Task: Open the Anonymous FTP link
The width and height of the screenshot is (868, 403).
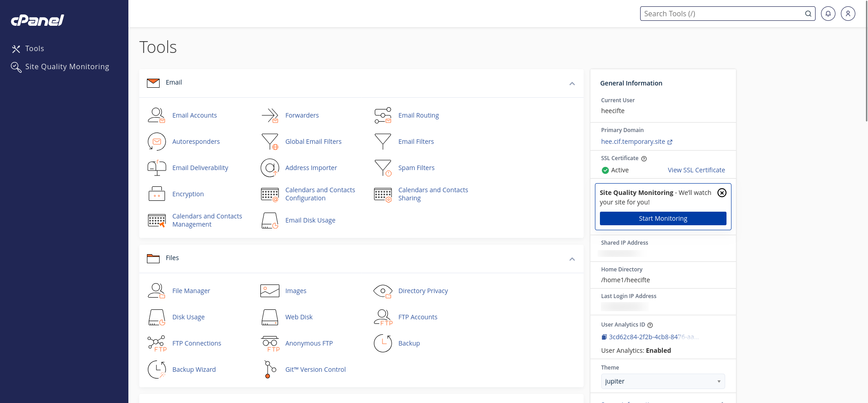Action: click(x=309, y=343)
